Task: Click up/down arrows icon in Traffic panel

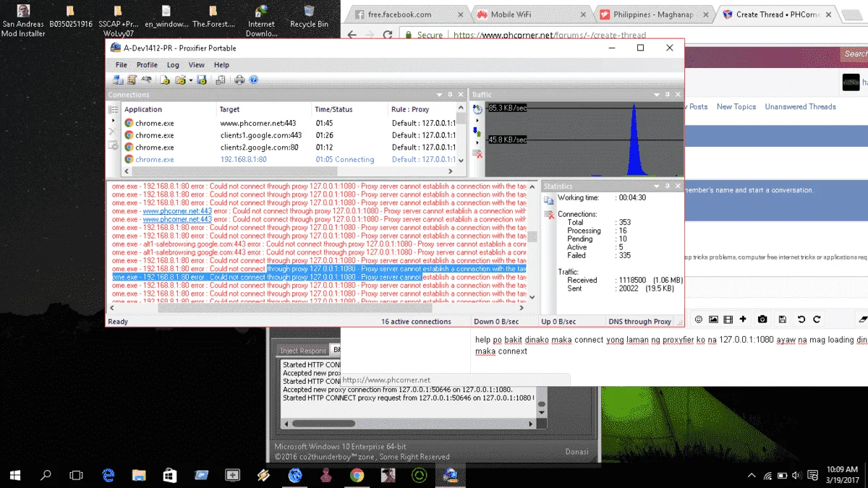Action: coord(477,132)
